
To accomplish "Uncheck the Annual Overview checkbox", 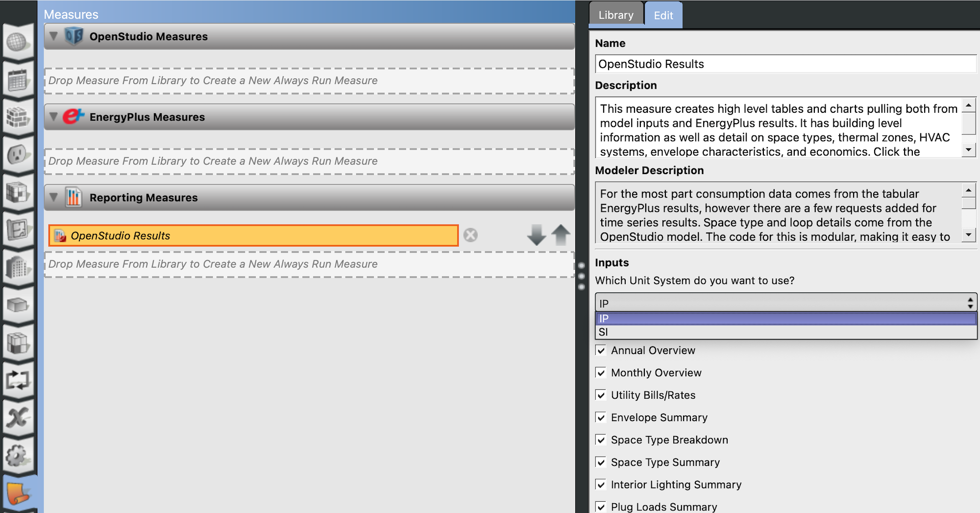I will 601,351.
